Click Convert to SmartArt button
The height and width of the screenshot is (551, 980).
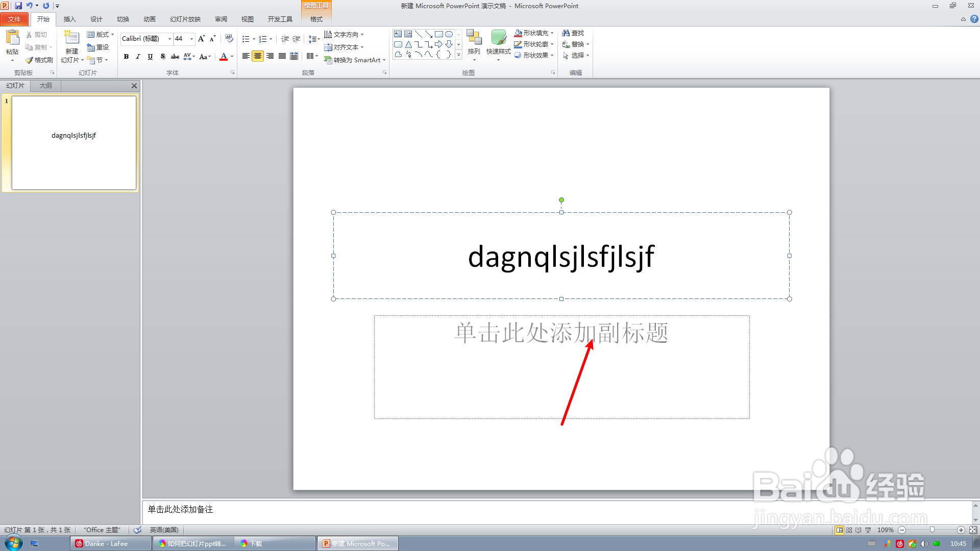355,60
